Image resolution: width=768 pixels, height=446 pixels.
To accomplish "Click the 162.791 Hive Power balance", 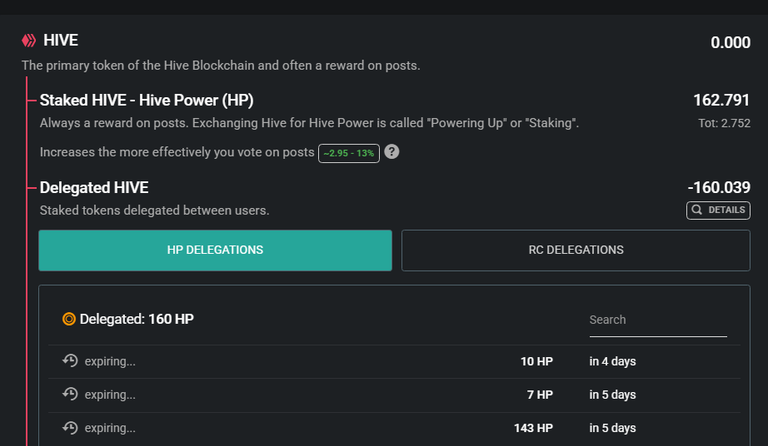I will coord(721,100).
